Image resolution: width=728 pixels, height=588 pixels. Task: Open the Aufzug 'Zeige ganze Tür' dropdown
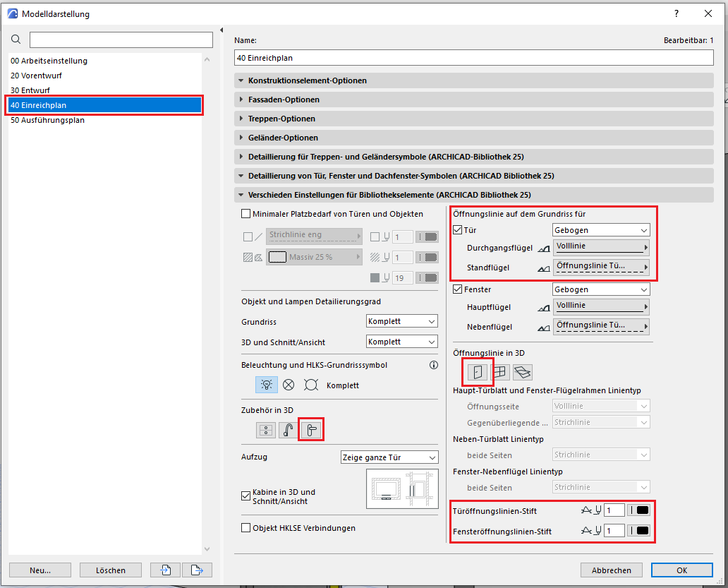389,457
